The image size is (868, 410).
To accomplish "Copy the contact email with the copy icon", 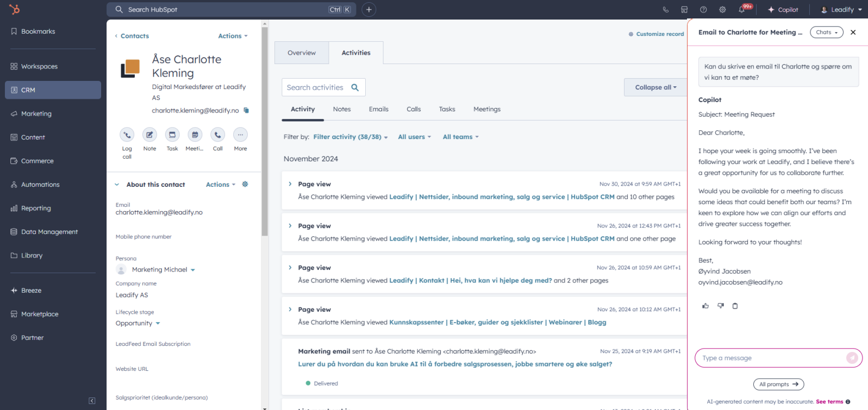I will click(246, 110).
